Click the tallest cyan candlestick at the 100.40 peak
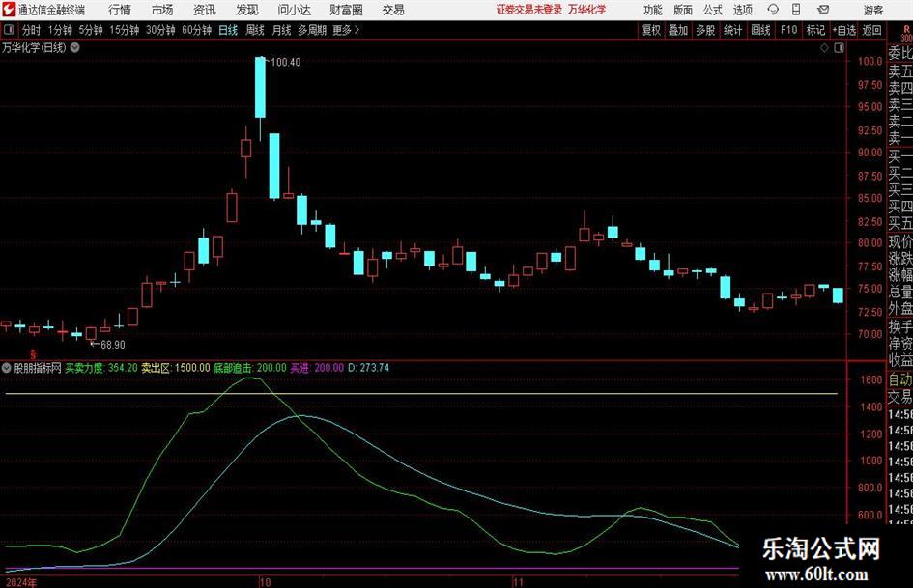The height and width of the screenshot is (588, 913). [x=260, y=87]
